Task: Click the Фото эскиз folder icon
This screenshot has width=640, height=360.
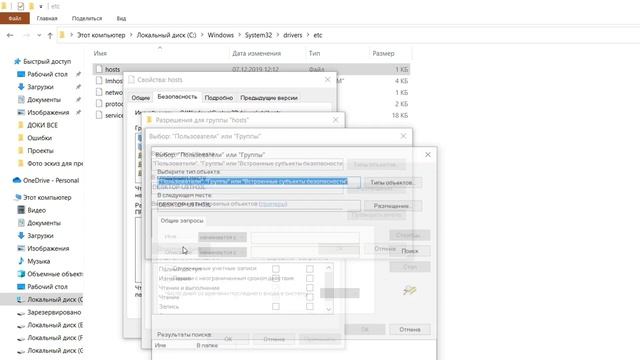Action: (21, 163)
